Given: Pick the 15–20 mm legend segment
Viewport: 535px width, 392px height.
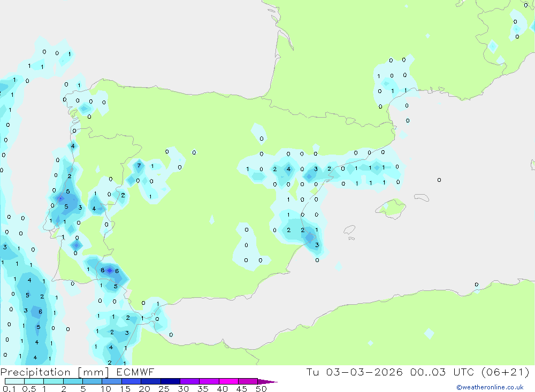Looking at the screenshot, I should (132, 381).
